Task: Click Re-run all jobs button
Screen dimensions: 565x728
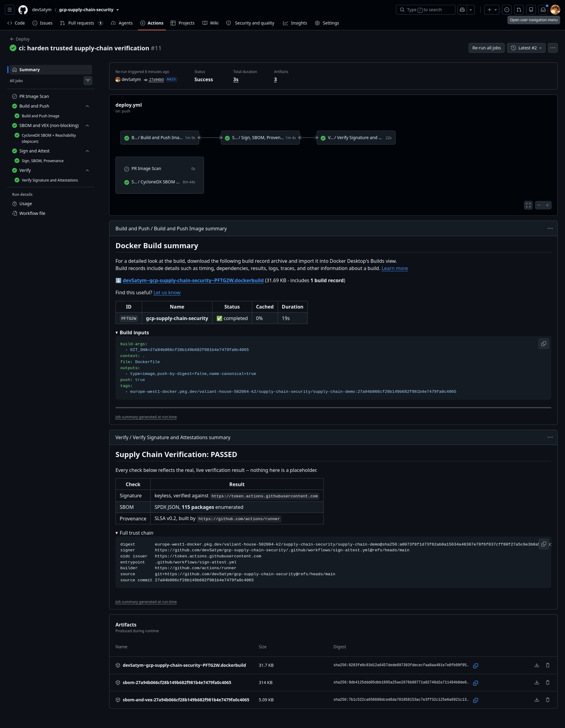Action: click(x=486, y=48)
